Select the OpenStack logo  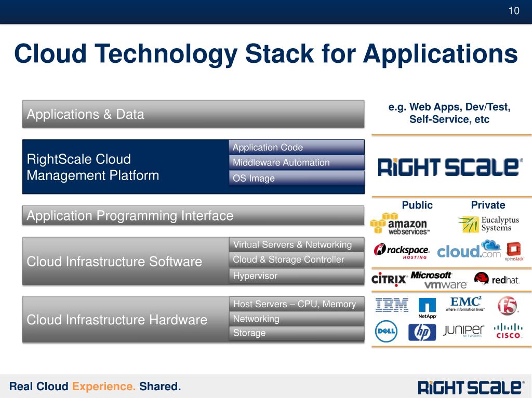[514, 252]
